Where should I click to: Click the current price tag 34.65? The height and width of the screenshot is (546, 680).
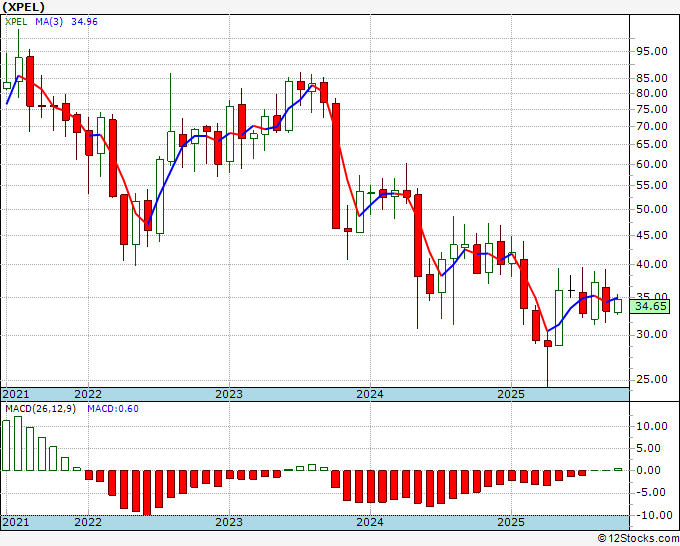(651, 306)
